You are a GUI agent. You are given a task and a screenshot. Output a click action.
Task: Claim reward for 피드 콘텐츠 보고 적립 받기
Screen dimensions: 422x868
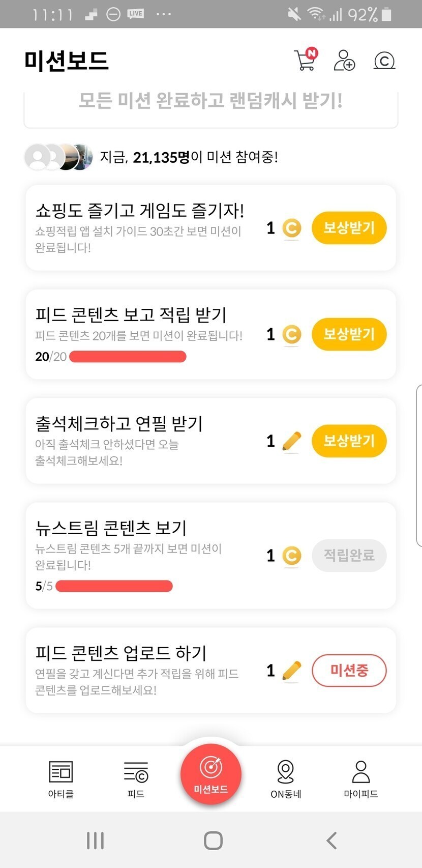[x=349, y=334]
